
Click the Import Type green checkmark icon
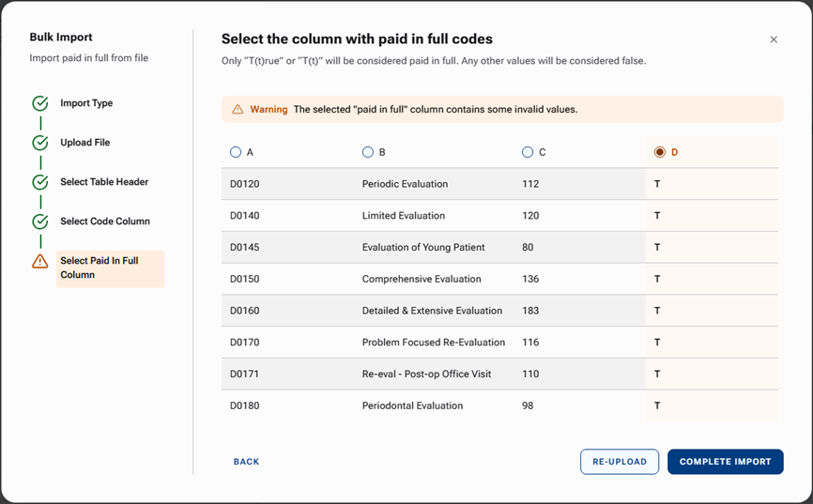40,103
